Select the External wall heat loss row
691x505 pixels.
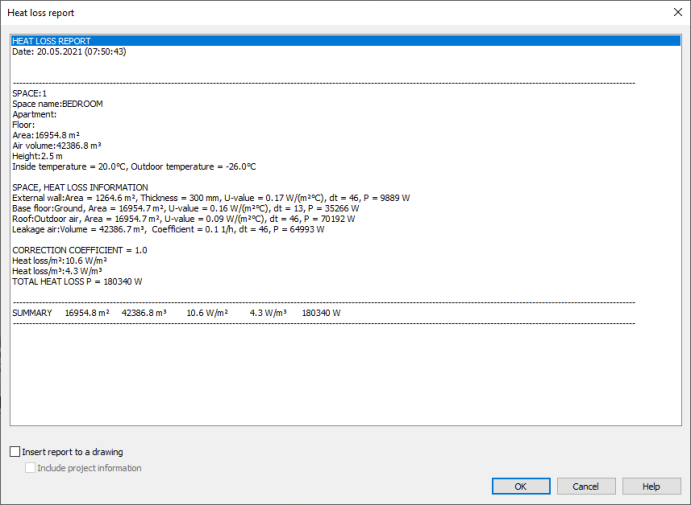pos(225,198)
